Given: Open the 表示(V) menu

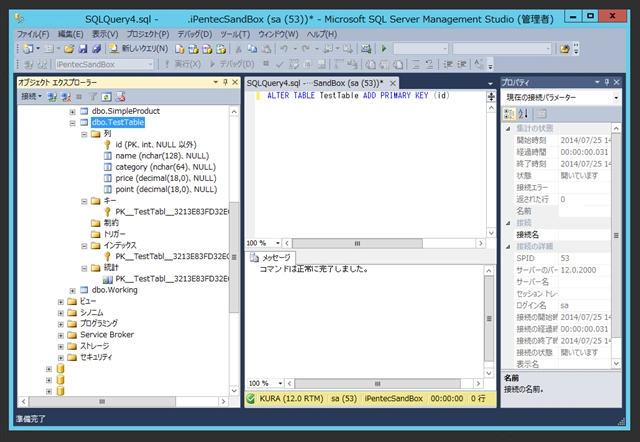Looking at the screenshot, I should click(x=105, y=34).
